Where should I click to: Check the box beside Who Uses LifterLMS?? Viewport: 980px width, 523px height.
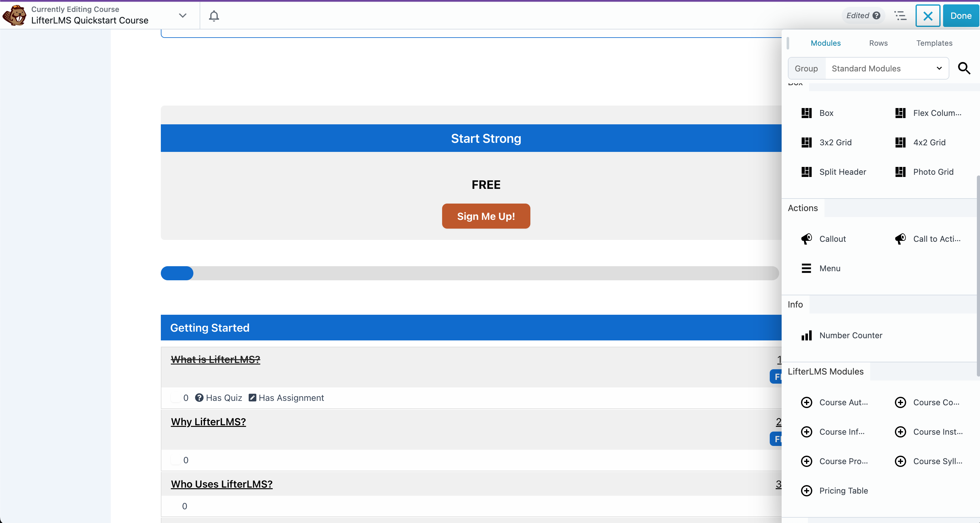[176, 506]
